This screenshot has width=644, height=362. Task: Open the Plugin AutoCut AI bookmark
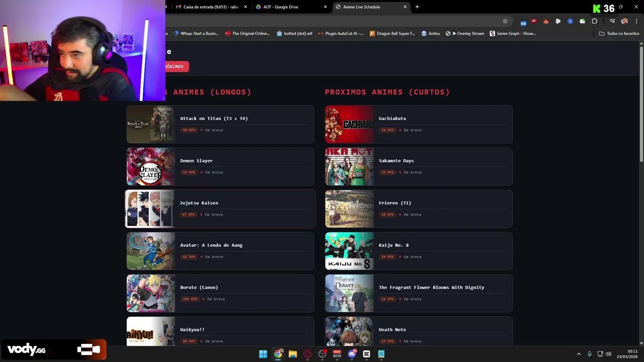[341, 34]
